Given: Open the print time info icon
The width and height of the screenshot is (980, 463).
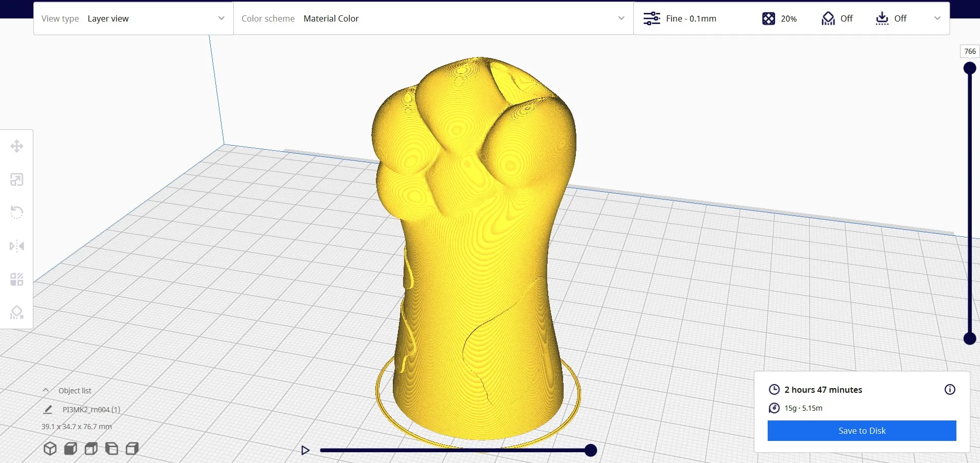Looking at the screenshot, I should pos(950,390).
